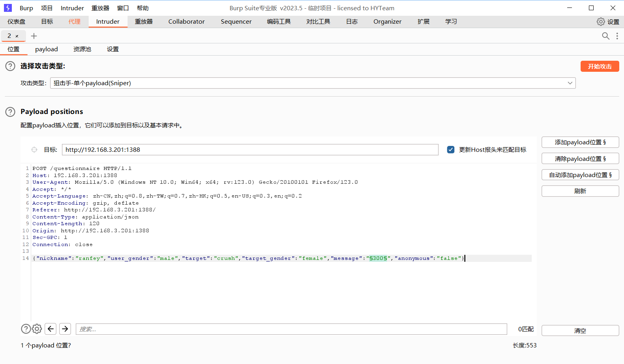
Task: Click the Referer header line
Action: click(x=94, y=210)
